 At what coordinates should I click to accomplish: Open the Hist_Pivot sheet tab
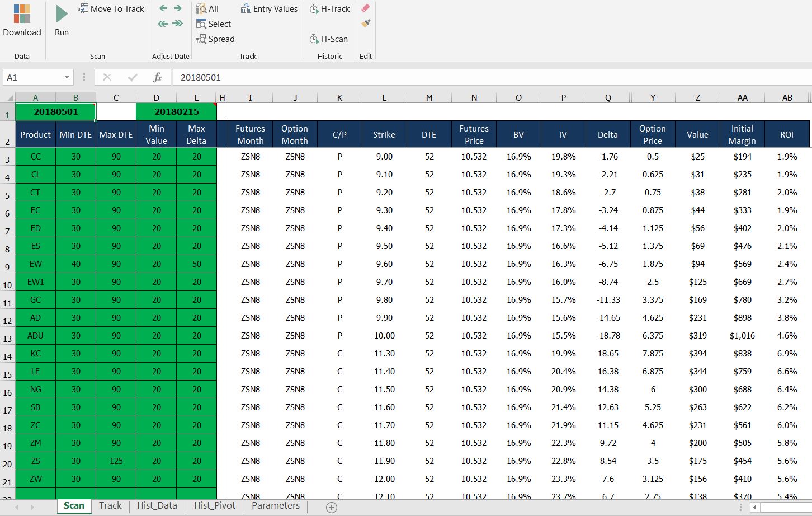215,505
